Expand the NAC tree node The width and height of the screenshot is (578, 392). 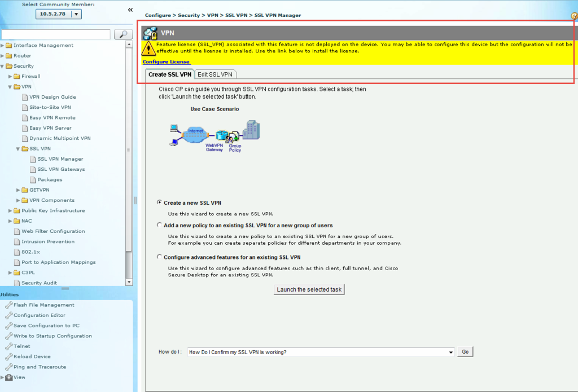[x=10, y=221]
